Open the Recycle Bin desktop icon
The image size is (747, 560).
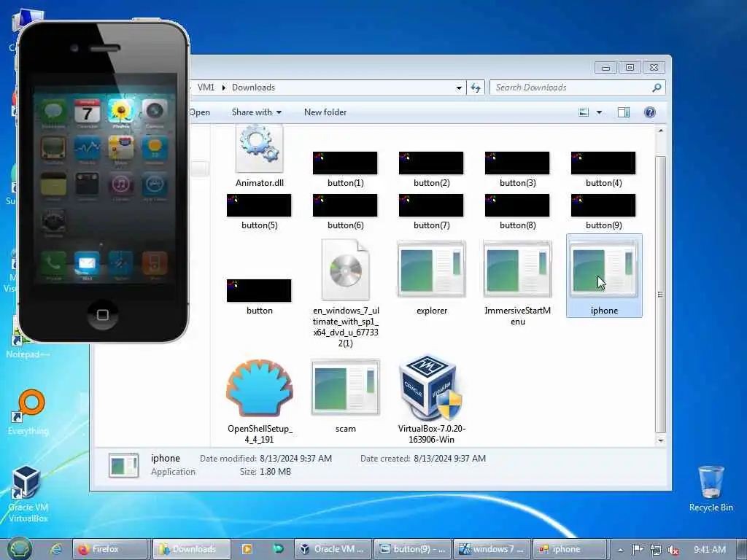[x=711, y=489]
